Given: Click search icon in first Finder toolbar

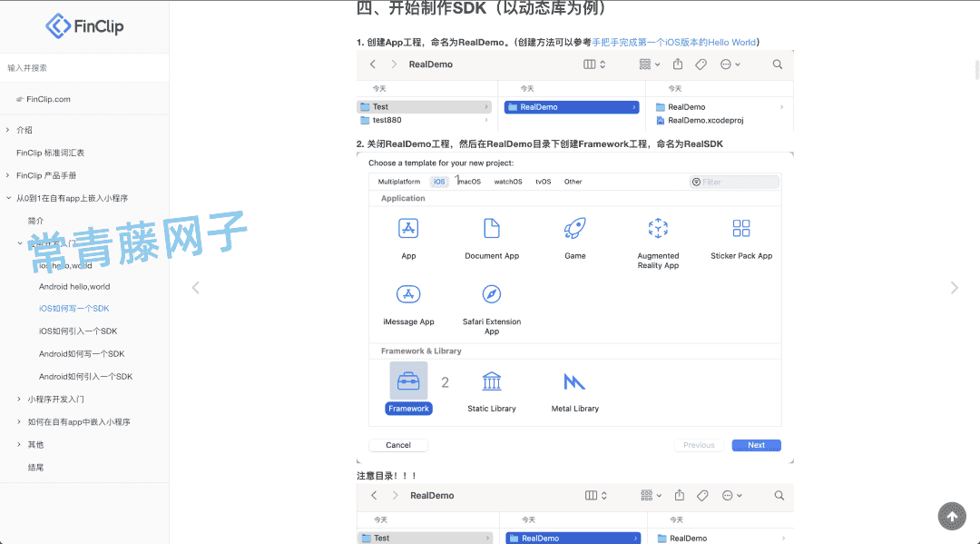Looking at the screenshot, I should (778, 64).
